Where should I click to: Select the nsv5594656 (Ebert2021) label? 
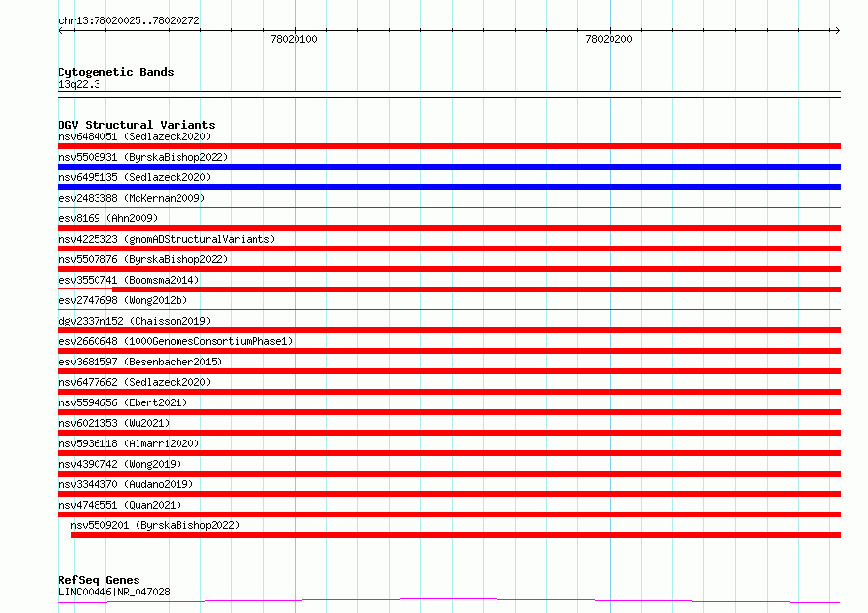coord(123,402)
